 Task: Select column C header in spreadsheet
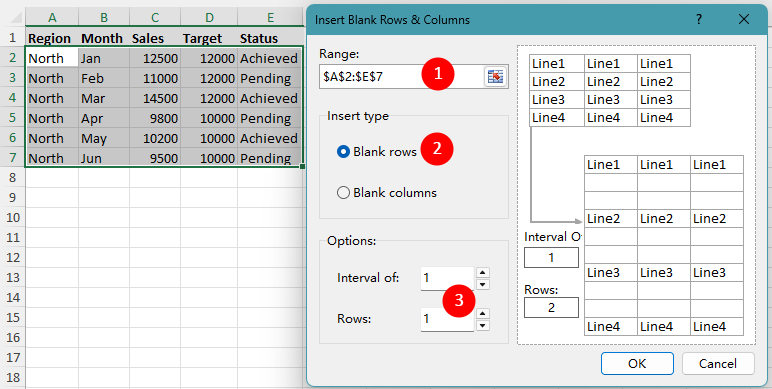pyautogui.click(x=155, y=17)
